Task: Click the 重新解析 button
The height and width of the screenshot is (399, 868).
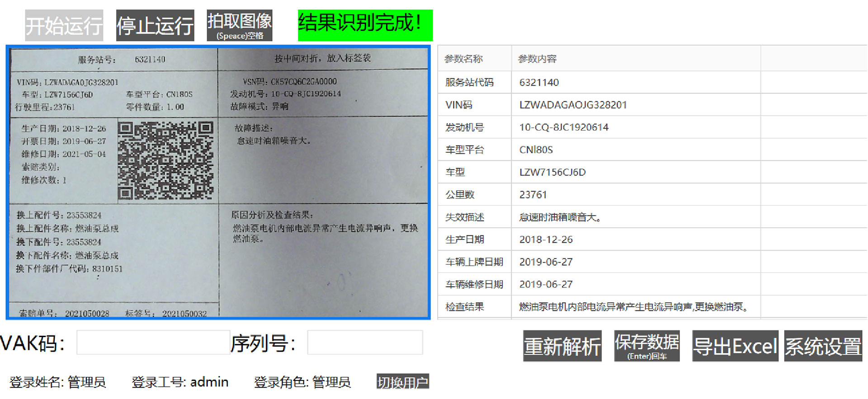Action: [562, 346]
